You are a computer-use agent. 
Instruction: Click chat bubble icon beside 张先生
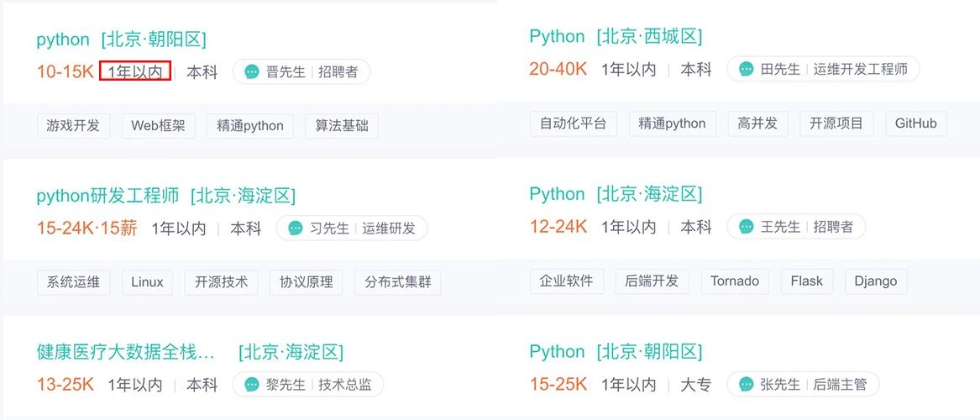pyautogui.click(x=747, y=385)
